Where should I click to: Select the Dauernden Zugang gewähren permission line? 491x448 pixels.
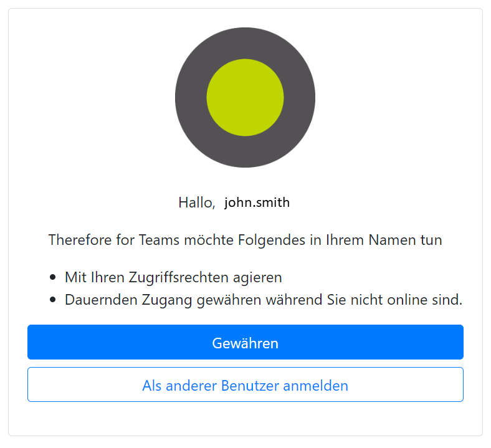(264, 300)
